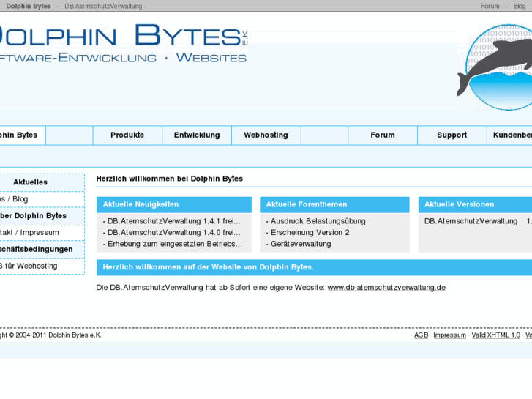The width and height of the screenshot is (532, 399).
Task: Click the Dolphin Bytes header title
Action: (124, 35)
